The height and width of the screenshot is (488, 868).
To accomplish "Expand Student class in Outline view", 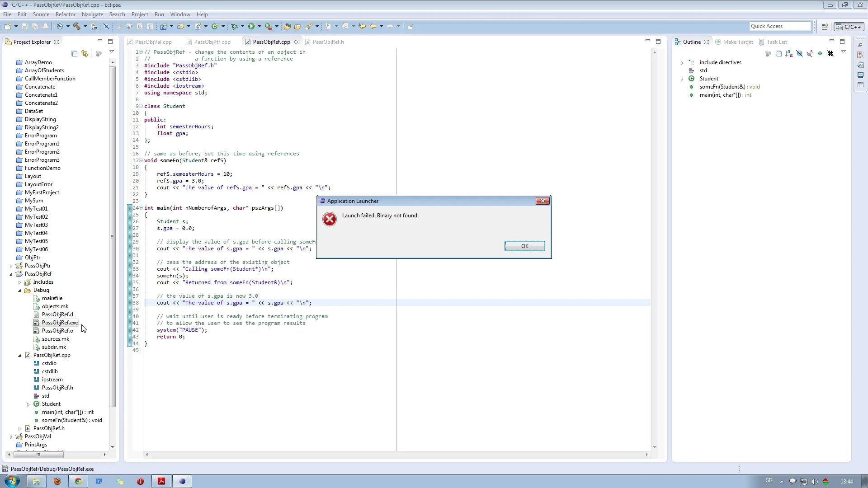I will pos(682,79).
